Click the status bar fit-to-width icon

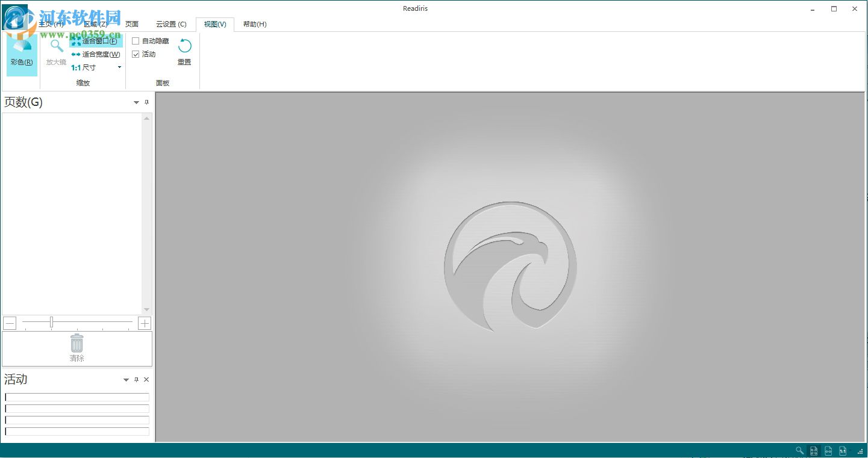tap(828, 450)
